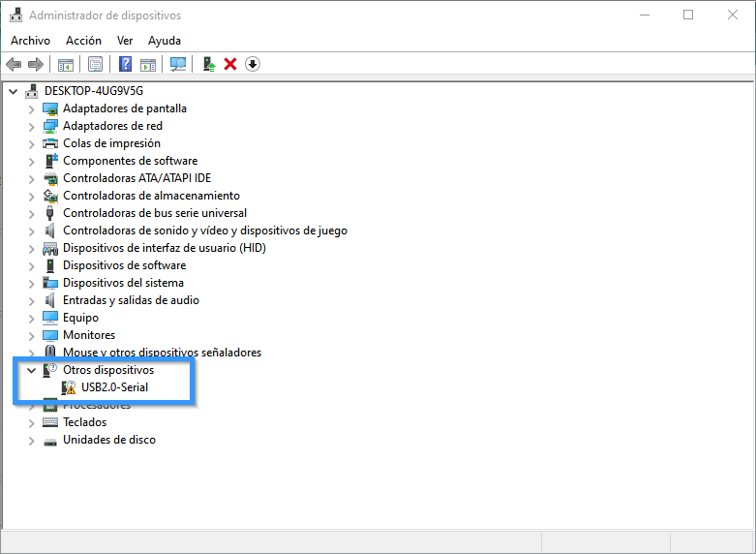756x554 pixels.
Task: Select Unidades de disco item
Action: [108, 440]
